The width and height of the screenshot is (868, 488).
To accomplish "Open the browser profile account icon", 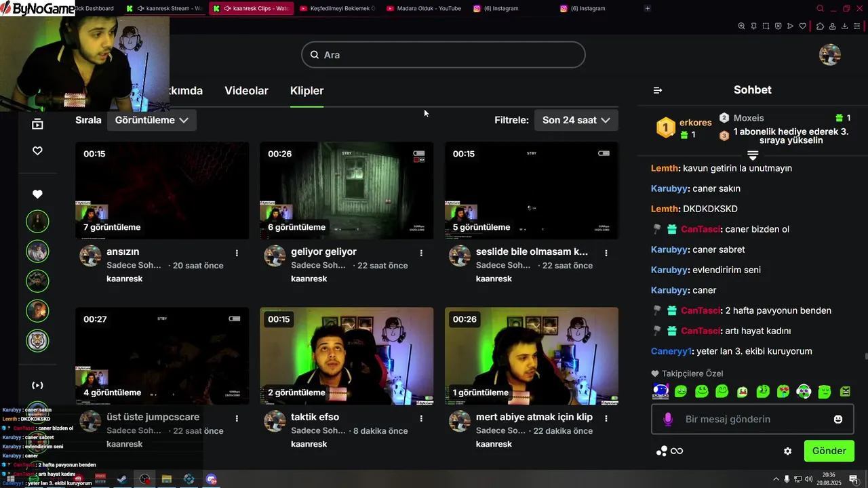I will (x=832, y=26).
